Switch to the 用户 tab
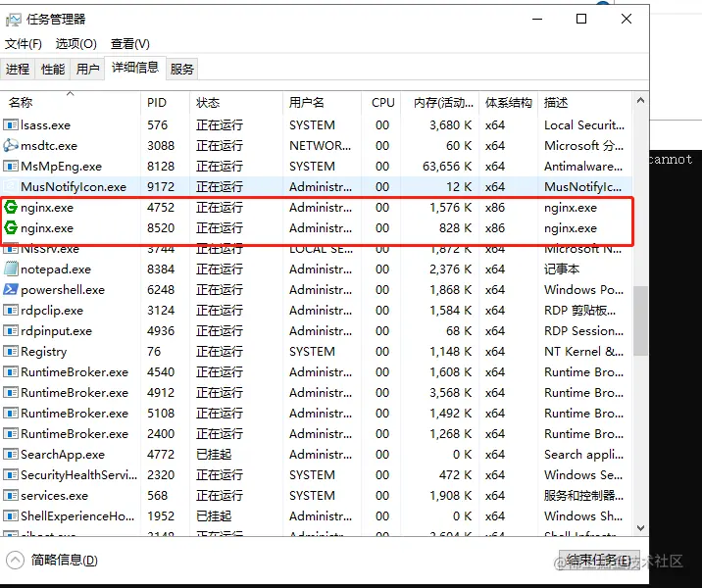This screenshot has height=588, width=702. pos(87,69)
